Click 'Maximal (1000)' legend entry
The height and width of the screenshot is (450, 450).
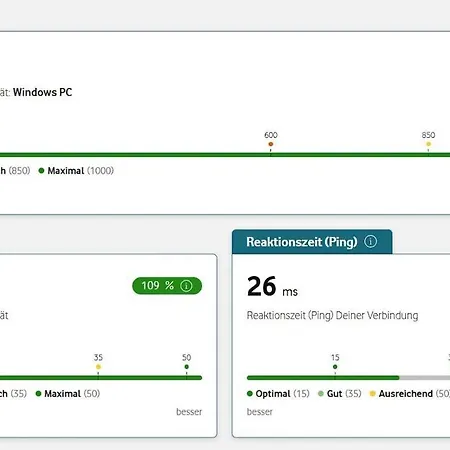coord(76,171)
